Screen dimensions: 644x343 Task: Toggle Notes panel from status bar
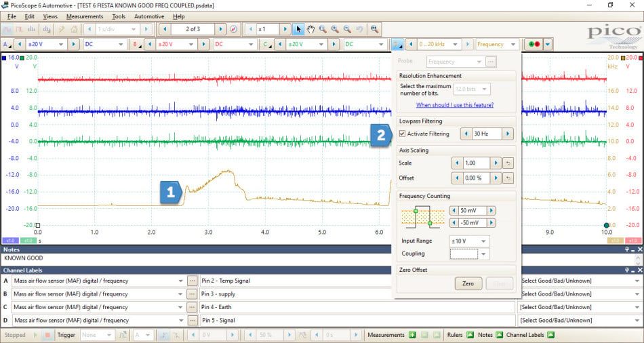pos(499,335)
